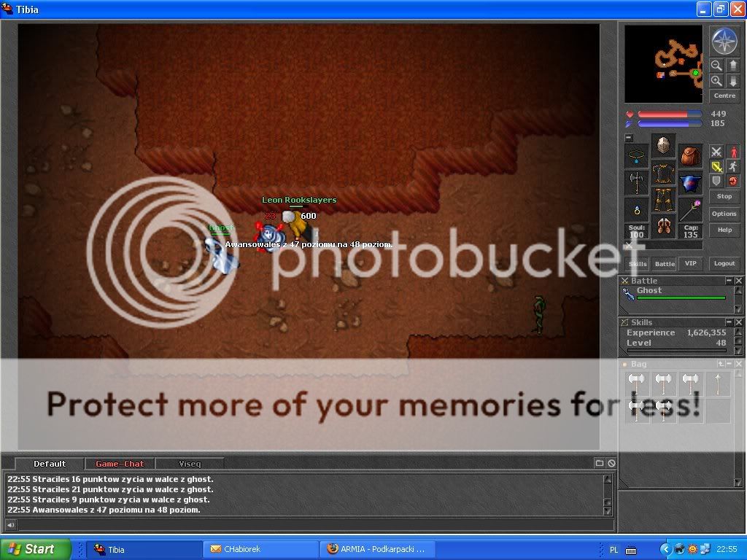Open the Viseq chat tab
The width and height of the screenshot is (747, 560).
190,464
